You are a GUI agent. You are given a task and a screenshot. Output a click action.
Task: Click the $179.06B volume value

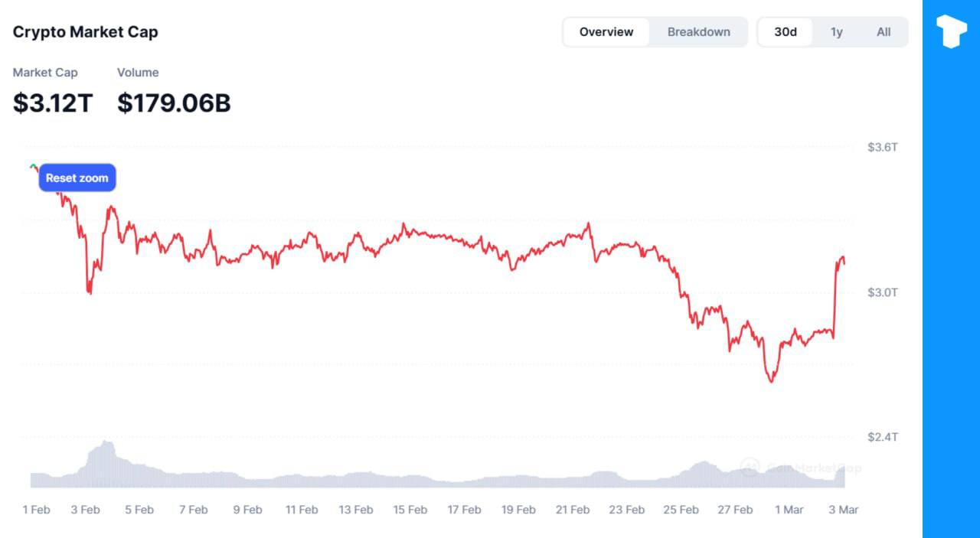[174, 103]
